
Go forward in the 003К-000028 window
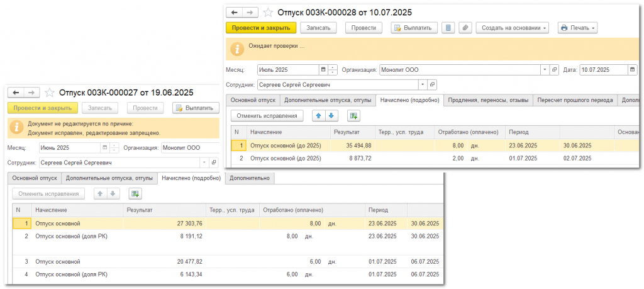tap(249, 13)
